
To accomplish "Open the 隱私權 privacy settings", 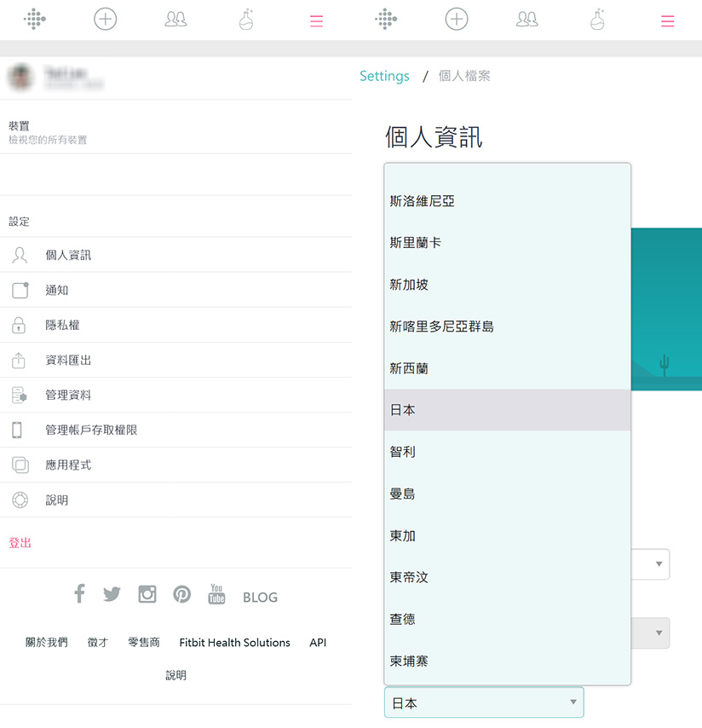I will 62,326.
